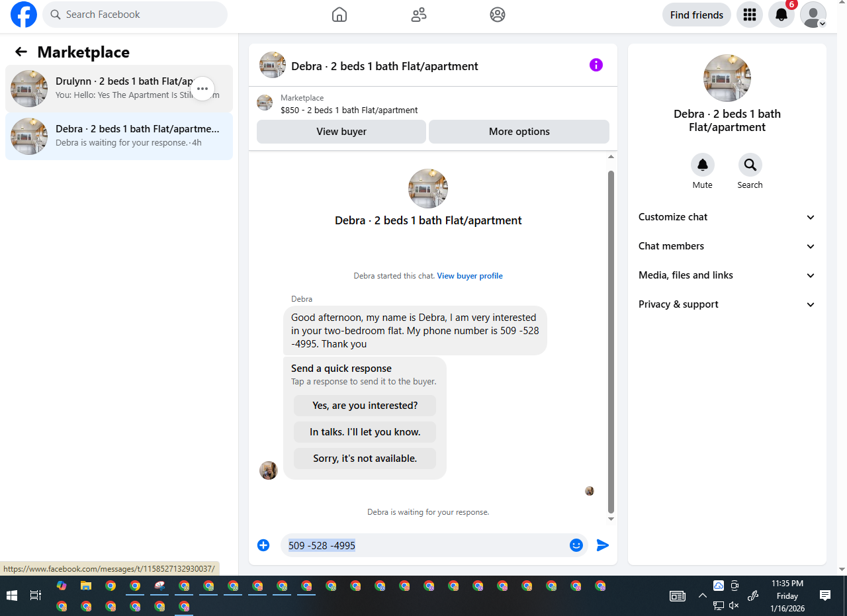Click the chat scrollbar down arrow

pyautogui.click(x=611, y=519)
